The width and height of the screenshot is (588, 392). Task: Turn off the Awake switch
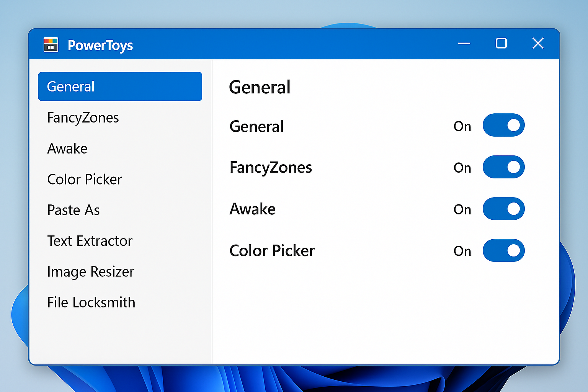504,209
